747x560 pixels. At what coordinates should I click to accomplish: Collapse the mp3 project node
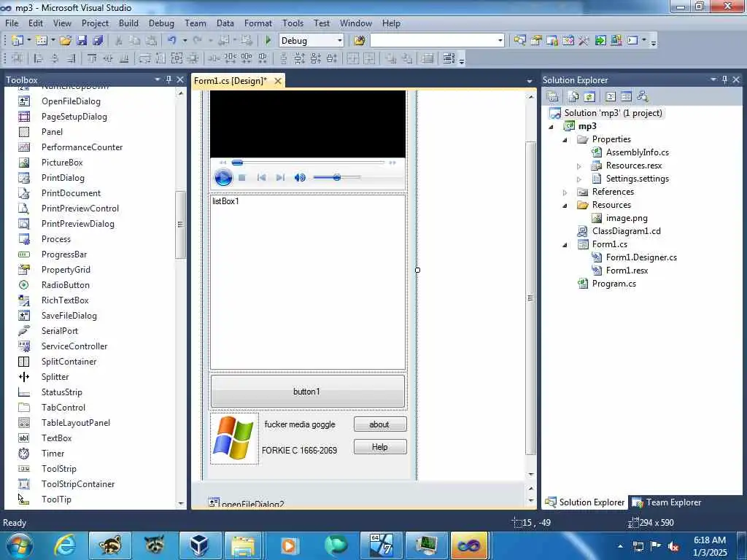pos(551,127)
